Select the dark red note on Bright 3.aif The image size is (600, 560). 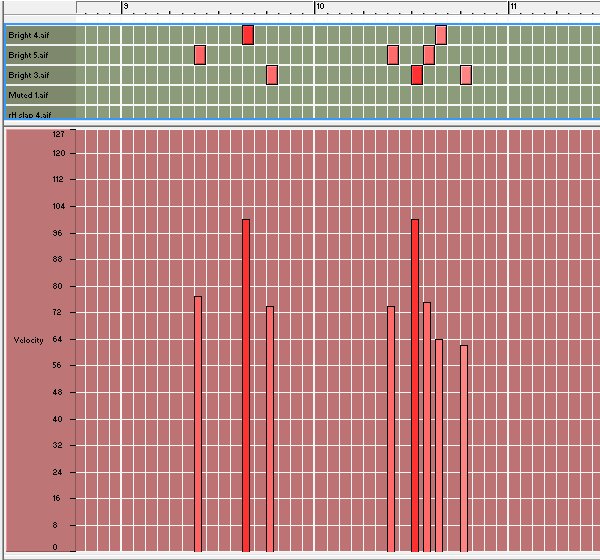pos(416,75)
